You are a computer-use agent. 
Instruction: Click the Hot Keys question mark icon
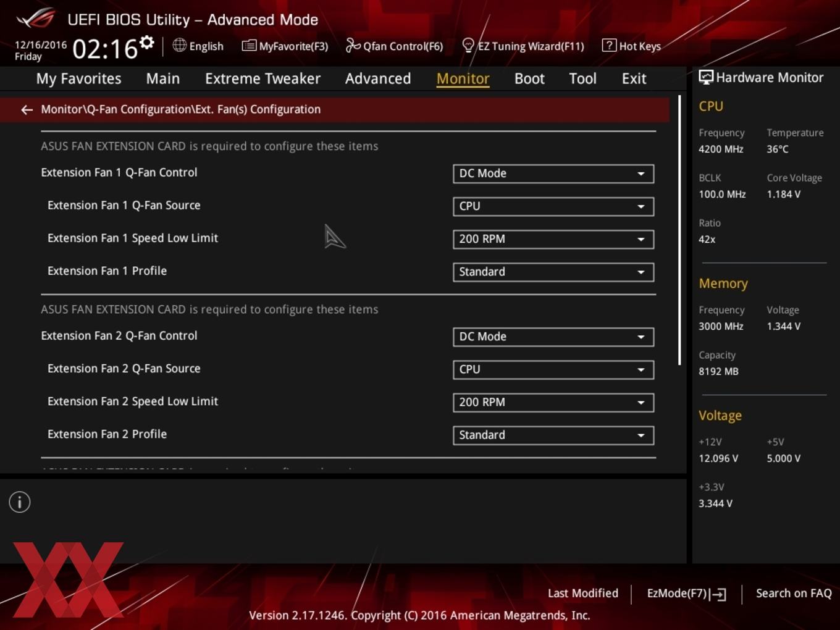[608, 45]
